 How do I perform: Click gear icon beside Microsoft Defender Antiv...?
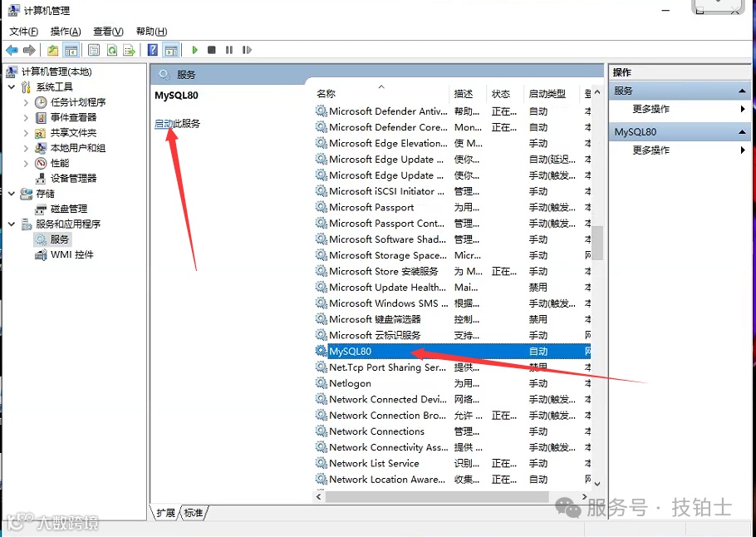coord(322,111)
